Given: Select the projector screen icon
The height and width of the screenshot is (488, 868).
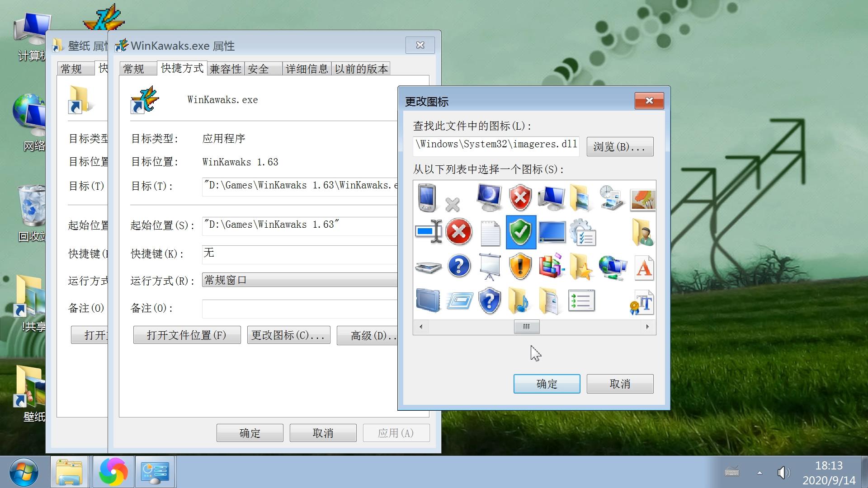Looking at the screenshot, I should point(490,266).
